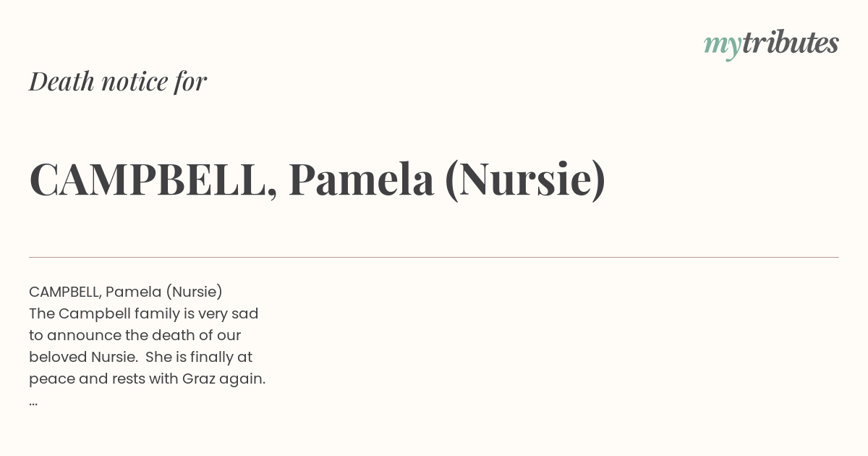Viewport: 868px width, 456px height.
Task: Click the line starting with "beloved Nursie."
Action: (140, 357)
